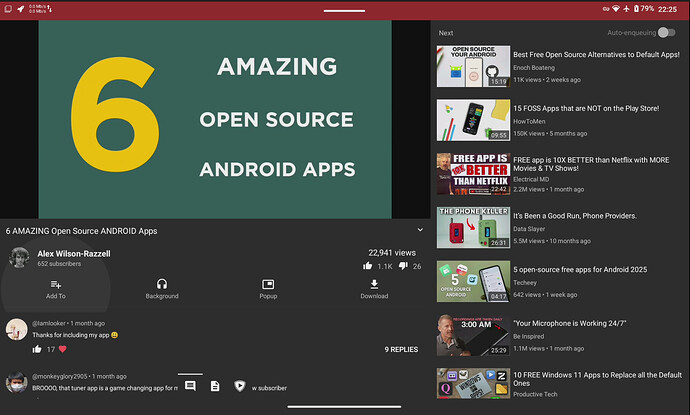Tap the Add To playlist icon
The height and width of the screenshot is (415, 690).
(x=55, y=285)
